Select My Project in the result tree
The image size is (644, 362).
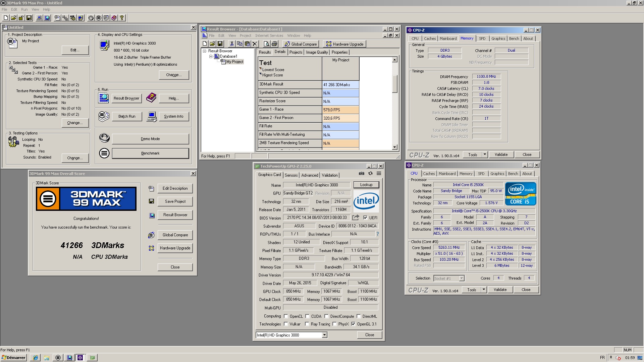pos(235,62)
